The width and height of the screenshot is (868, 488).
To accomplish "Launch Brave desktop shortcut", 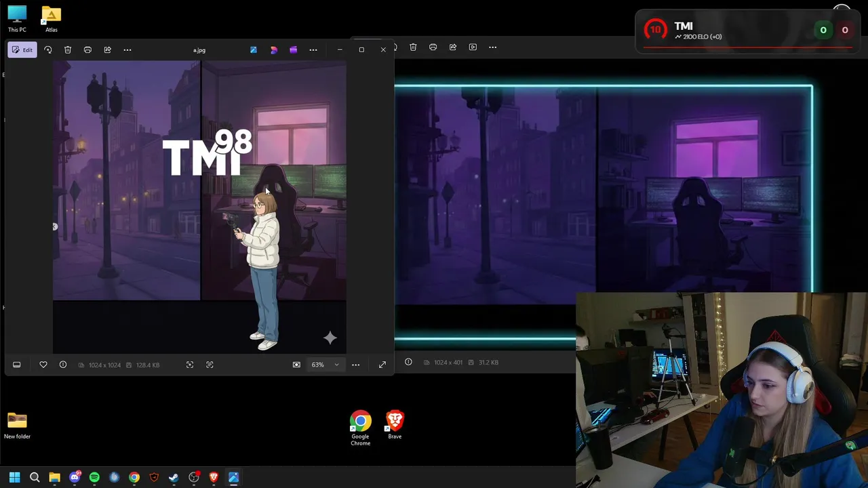I will 395,425.
